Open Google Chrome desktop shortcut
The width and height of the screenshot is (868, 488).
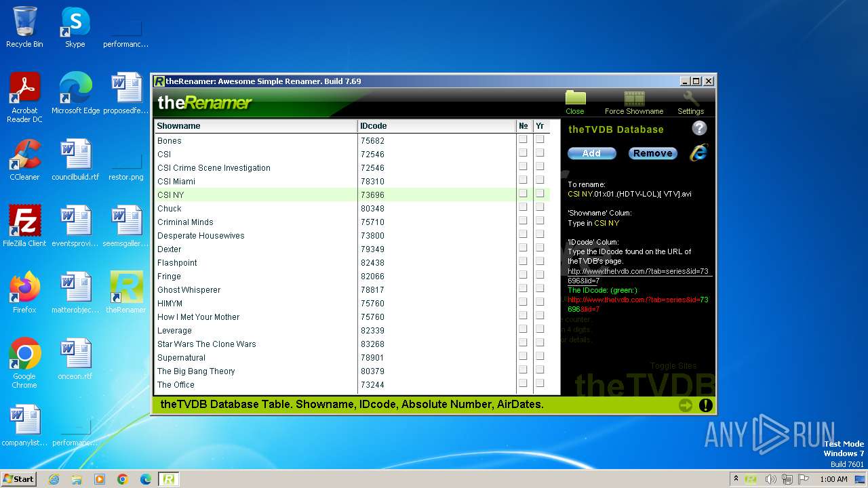pyautogui.click(x=24, y=363)
